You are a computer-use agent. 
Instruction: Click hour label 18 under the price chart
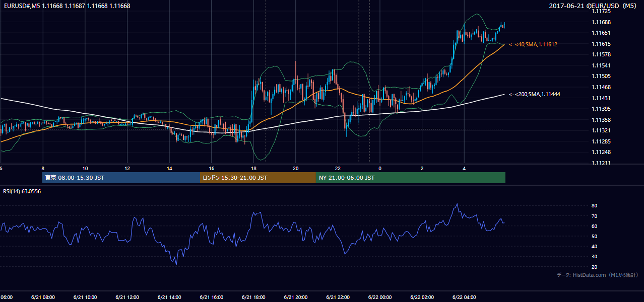253,169
